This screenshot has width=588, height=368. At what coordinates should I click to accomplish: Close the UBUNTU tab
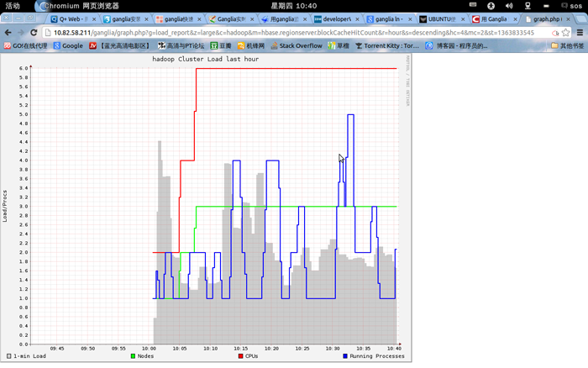[x=463, y=19]
